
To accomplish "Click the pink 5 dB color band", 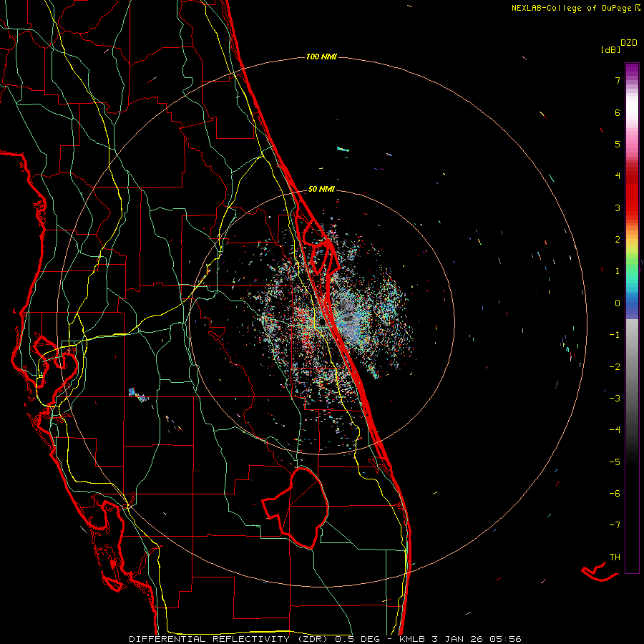I will pos(632,144).
